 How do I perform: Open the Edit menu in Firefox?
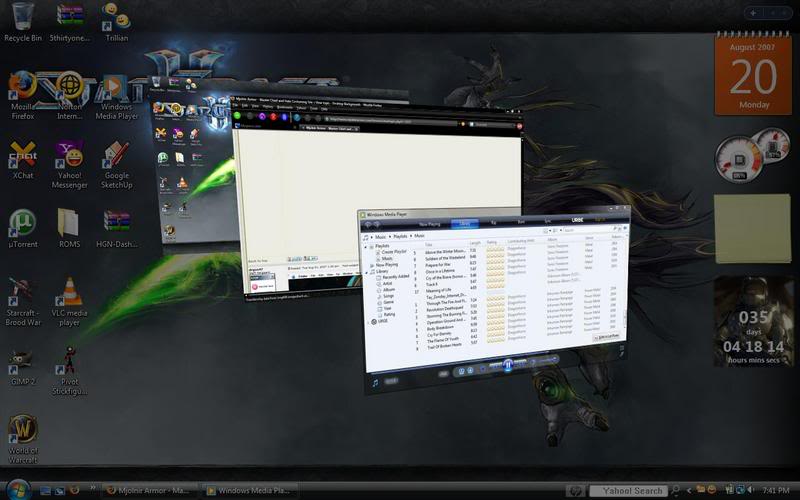point(245,106)
